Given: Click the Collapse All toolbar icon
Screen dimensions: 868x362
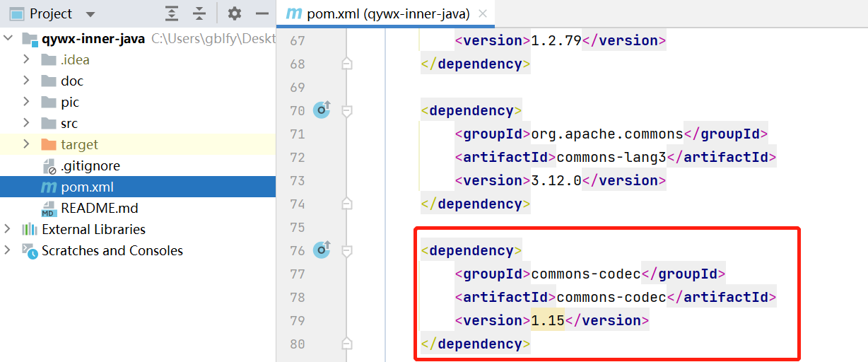Looking at the screenshot, I should [199, 13].
